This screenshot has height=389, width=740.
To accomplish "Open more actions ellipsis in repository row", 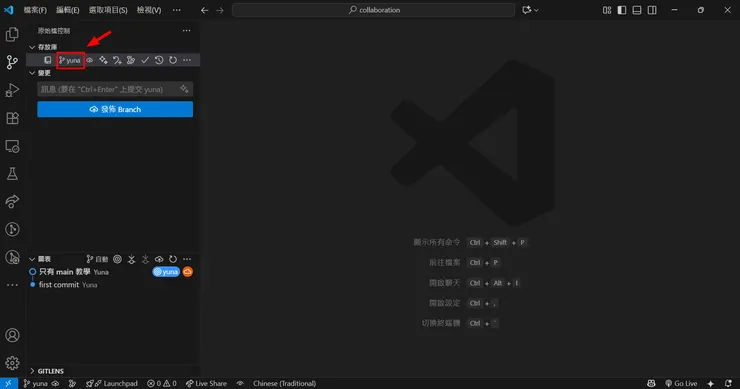I will click(187, 60).
